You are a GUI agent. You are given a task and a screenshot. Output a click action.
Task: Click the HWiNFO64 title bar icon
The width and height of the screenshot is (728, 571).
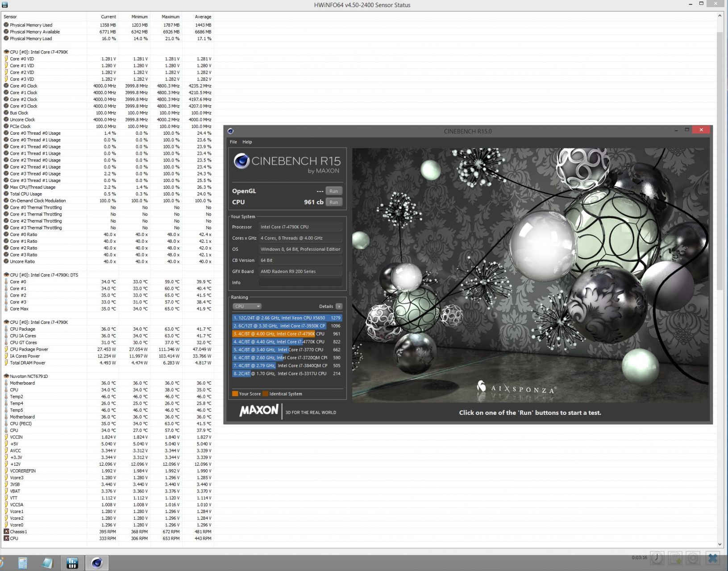click(x=4, y=4)
